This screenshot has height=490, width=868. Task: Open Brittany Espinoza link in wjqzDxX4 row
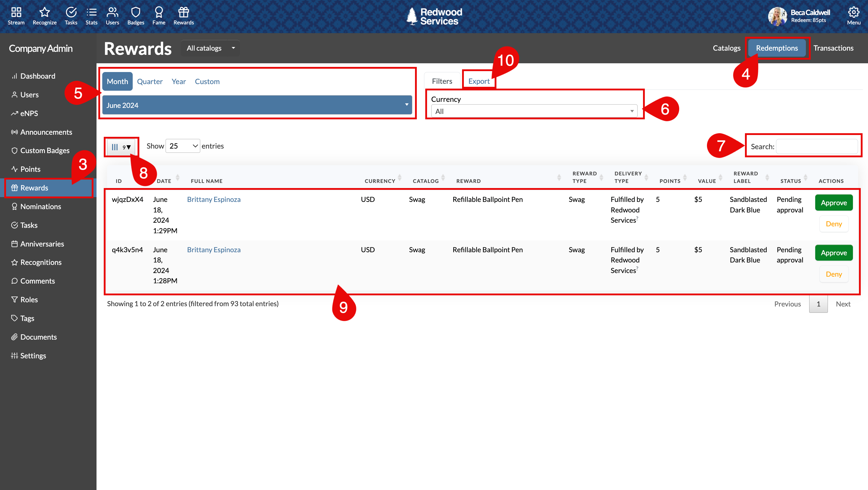coord(214,199)
